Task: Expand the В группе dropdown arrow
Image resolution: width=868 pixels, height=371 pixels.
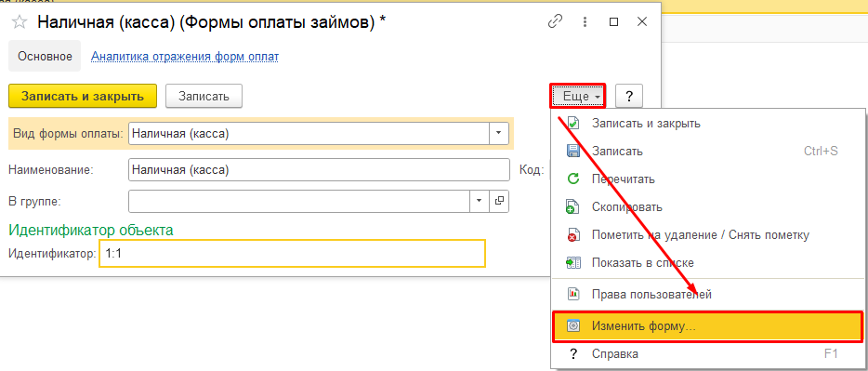Action: pos(480,201)
